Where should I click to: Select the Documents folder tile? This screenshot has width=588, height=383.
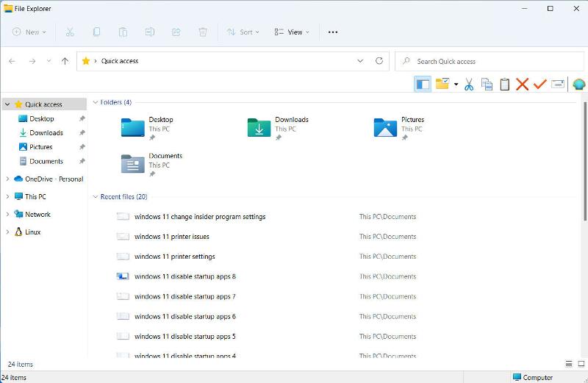coord(151,164)
